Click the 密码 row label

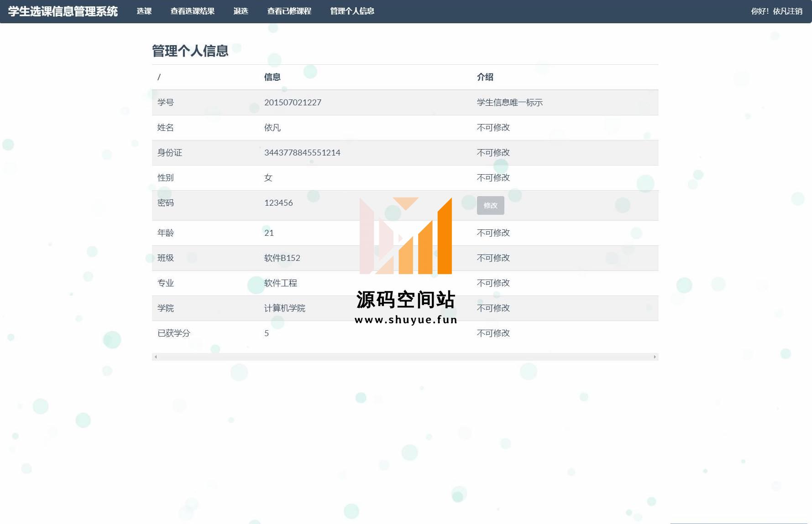(166, 202)
